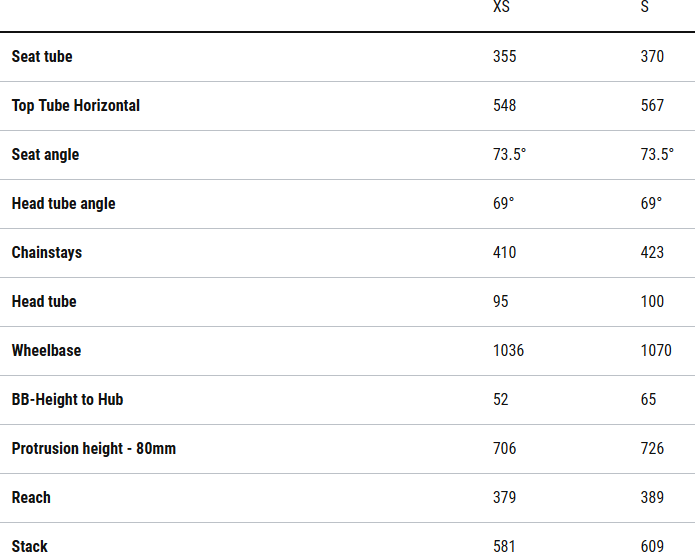Image resolution: width=695 pixels, height=552 pixels.
Task: Click the XS seat tube value 355
Action: click(505, 57)
